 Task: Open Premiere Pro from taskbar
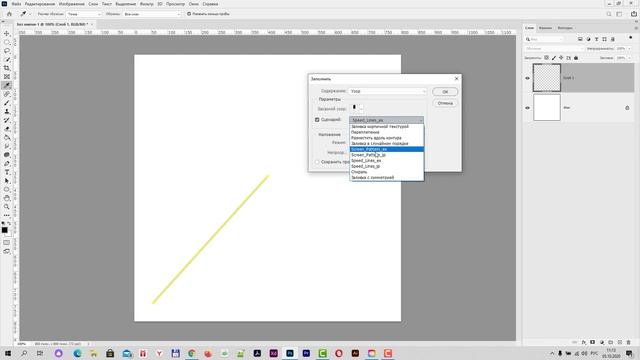click(306, 353)
